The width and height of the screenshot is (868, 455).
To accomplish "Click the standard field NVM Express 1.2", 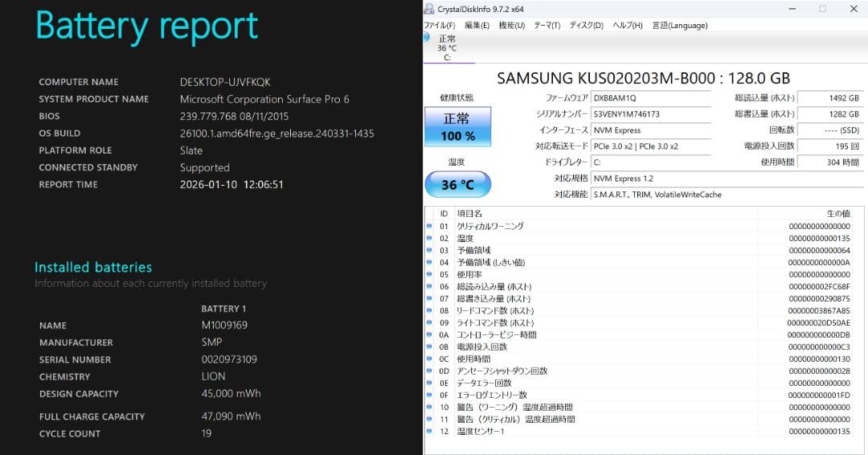I will click(x=727, y=178).
